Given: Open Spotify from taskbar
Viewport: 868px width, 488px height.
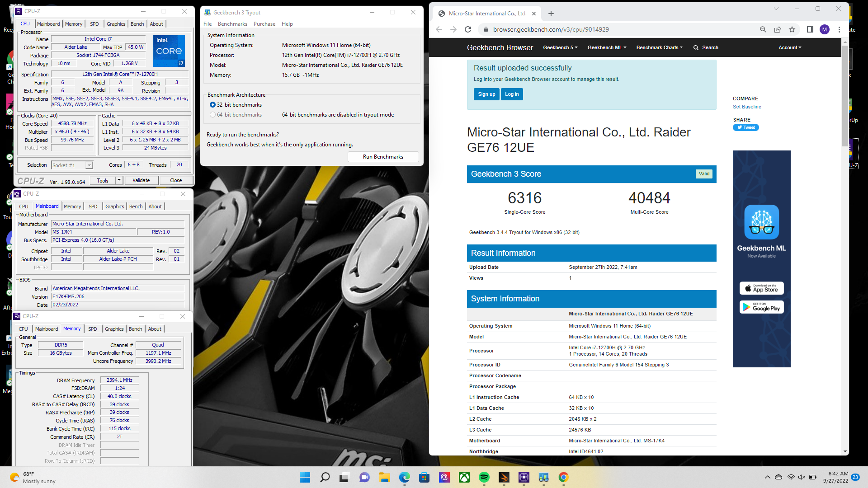Looking at the screenshot, I should point(484,477).
